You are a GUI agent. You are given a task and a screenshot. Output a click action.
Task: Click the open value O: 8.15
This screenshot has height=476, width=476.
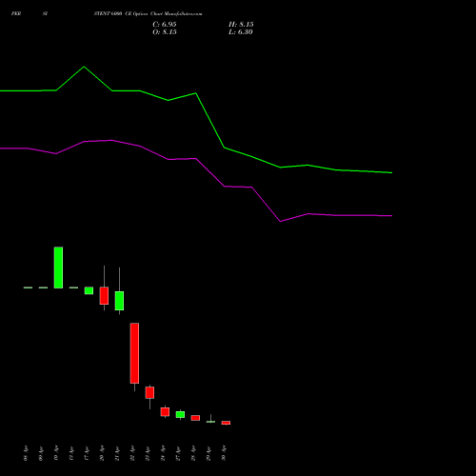click(x=165, y=32)
